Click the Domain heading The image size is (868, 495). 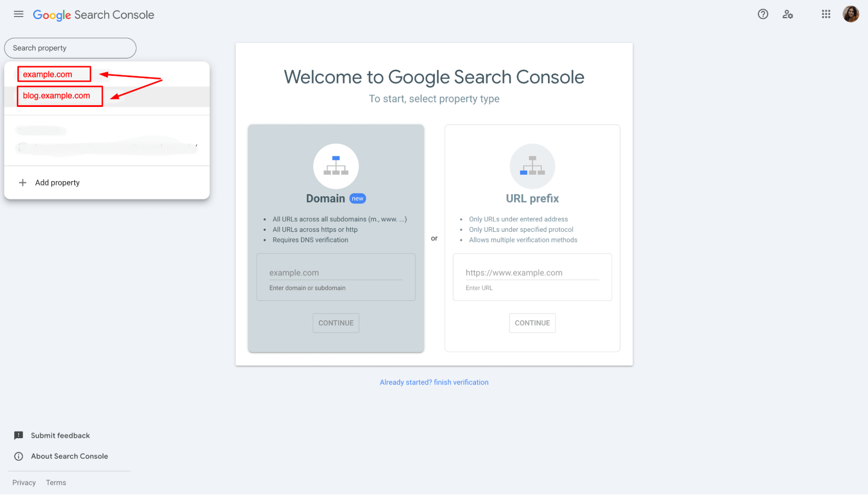[x=325, y=199]
